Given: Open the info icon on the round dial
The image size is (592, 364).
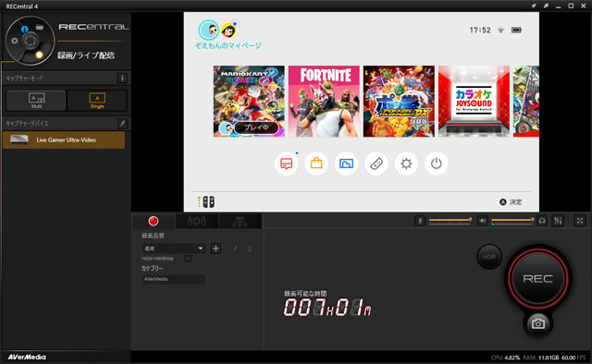Looking at the screenshot, I should point(25,29).
